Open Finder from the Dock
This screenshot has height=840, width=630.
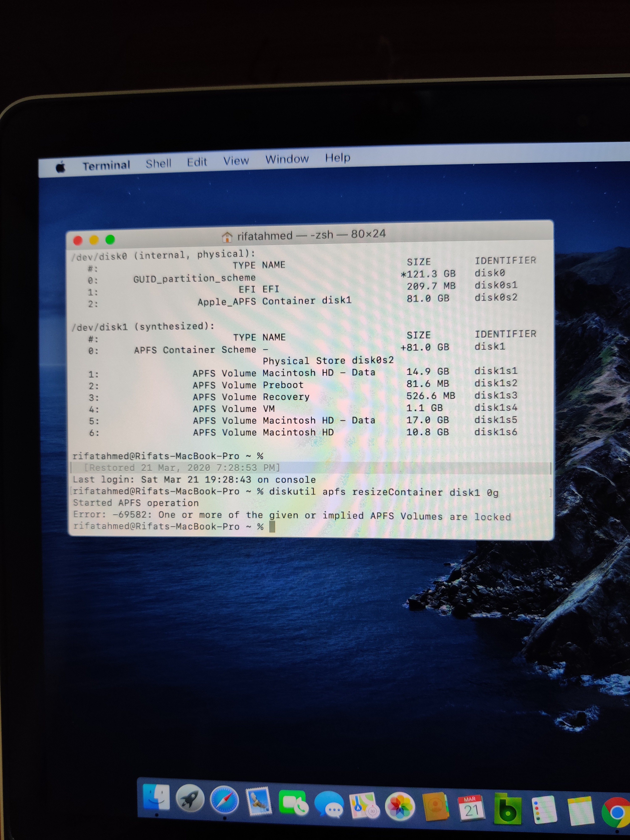156,797
